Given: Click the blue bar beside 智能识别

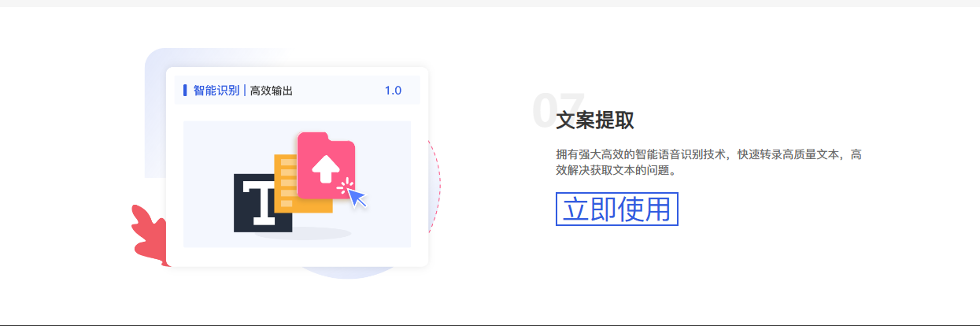Looking at the screenshot, I should [185, 91].
